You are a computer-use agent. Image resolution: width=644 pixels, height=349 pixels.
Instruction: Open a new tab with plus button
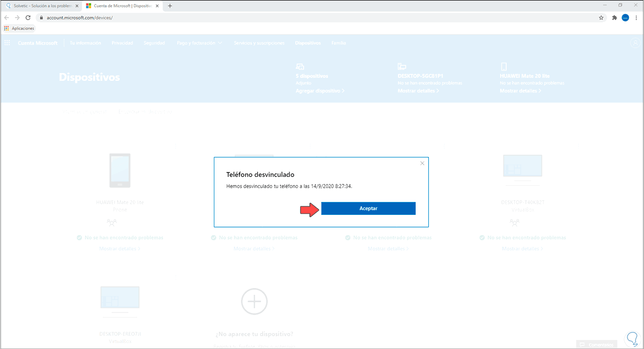[x=170, y=6]
